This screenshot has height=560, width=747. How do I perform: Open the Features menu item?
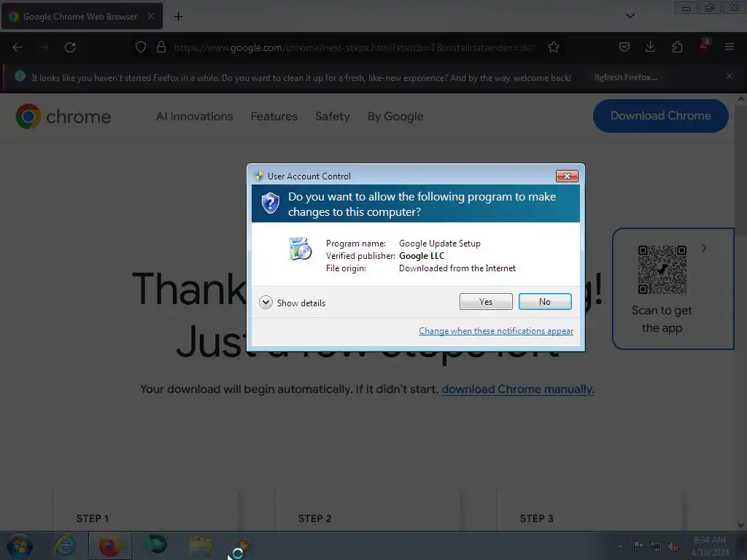coord(274,117)
